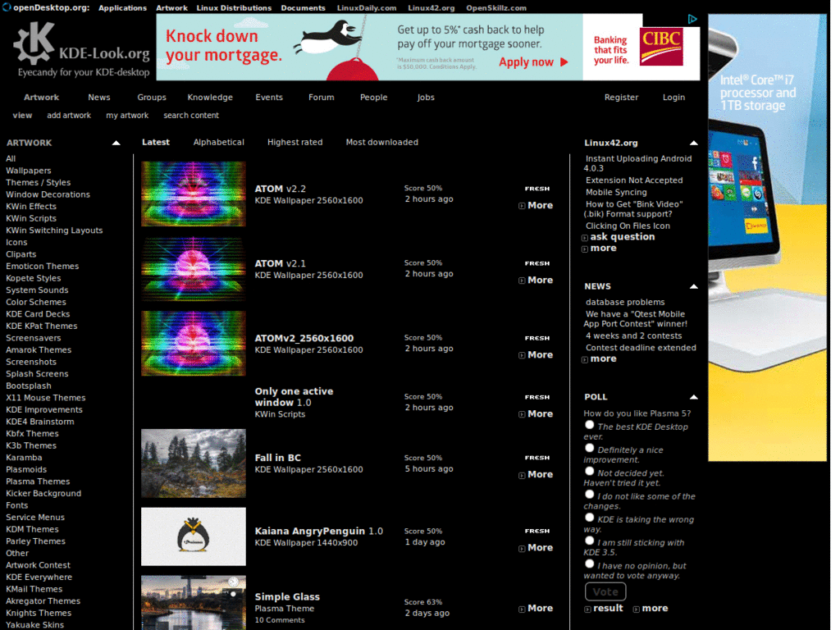
Task: Click the FRESH badge on ATOM v2.2
Action: (x=536, y=189)
